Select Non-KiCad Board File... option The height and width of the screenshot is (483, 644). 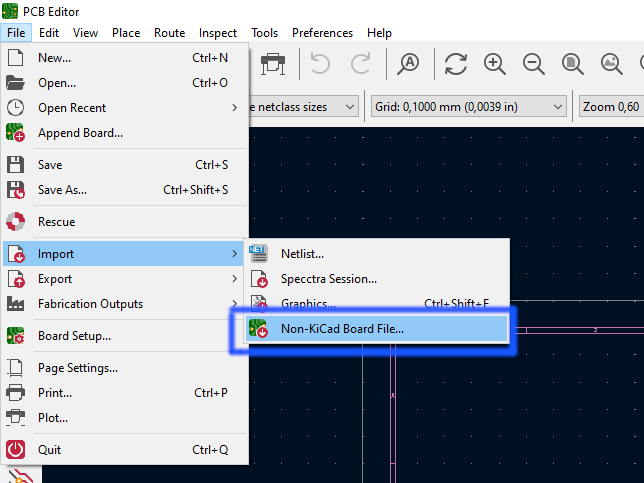(377, 329)
